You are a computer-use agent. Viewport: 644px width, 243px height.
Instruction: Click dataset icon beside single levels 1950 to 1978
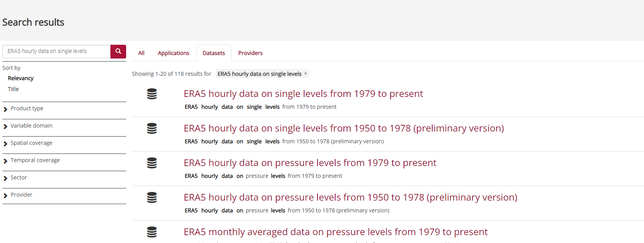tap(152, 128)
